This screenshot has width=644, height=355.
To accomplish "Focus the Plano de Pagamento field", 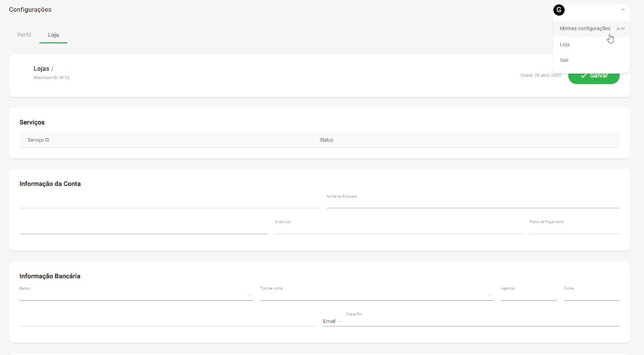I will [x=575, y=227].
